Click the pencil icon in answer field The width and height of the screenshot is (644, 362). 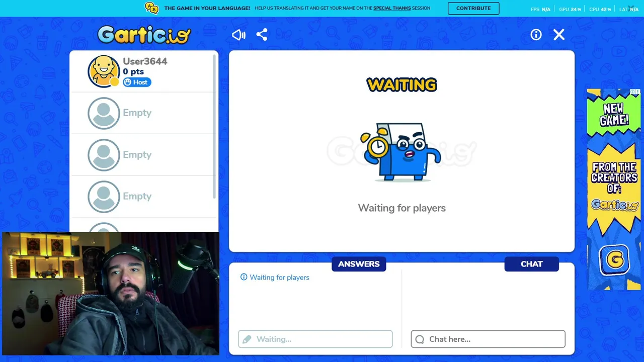[x=247, y=339]
